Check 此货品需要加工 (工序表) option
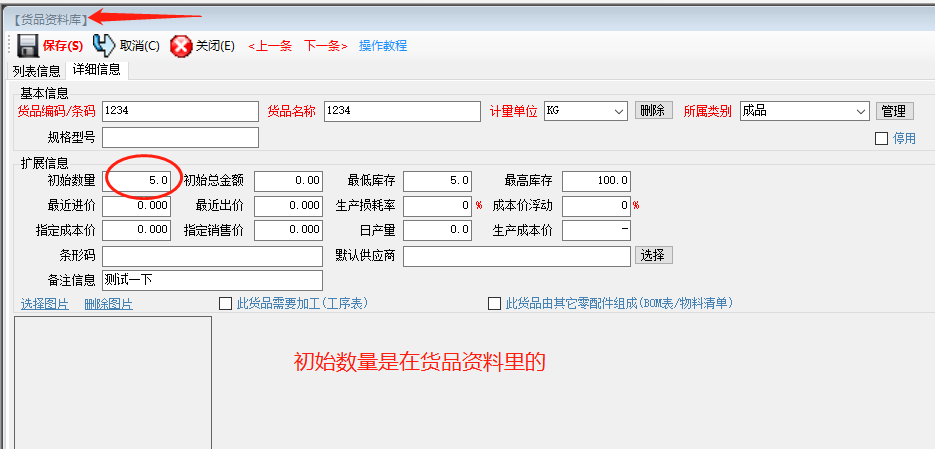The height and width of the screenshot is (449, 935). (225, 304)
